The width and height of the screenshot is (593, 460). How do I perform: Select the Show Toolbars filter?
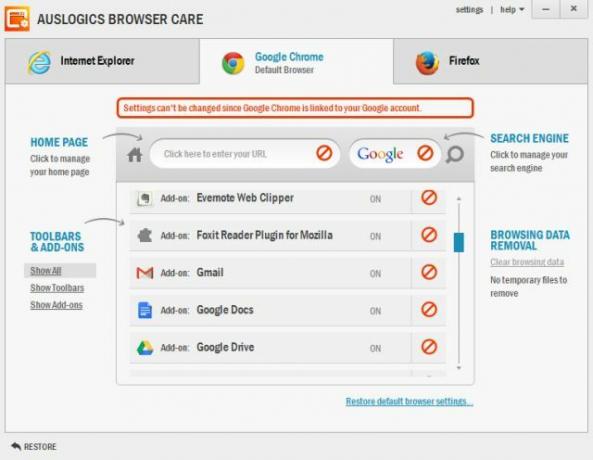pyautogui.click(x=57, y=288)
